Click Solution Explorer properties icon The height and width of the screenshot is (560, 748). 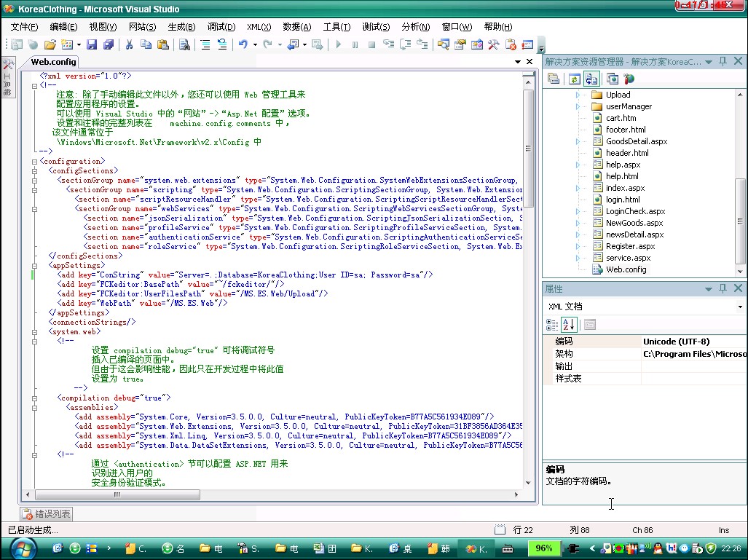[x=554, y=79]
